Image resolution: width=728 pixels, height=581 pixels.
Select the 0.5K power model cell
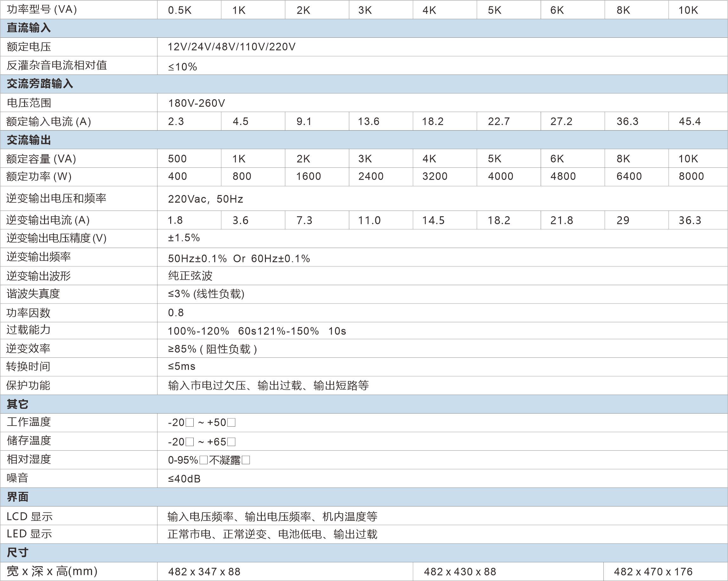pos(180,10)
